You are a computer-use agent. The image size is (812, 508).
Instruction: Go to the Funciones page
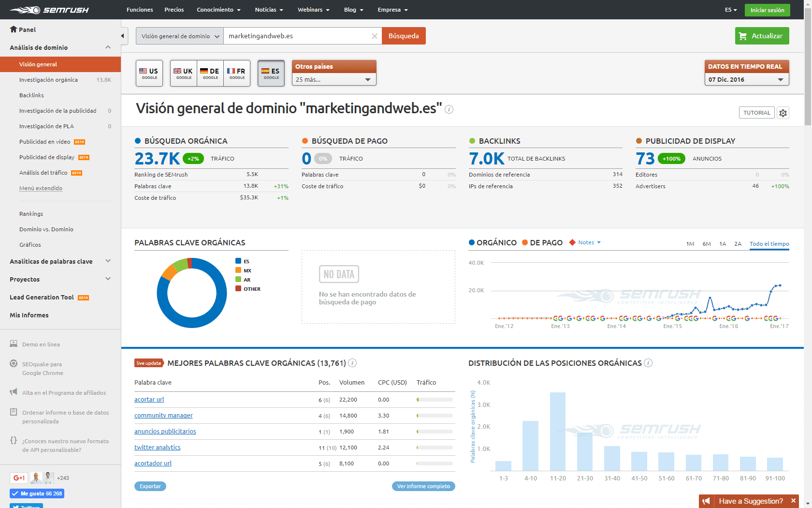[140, 10]
